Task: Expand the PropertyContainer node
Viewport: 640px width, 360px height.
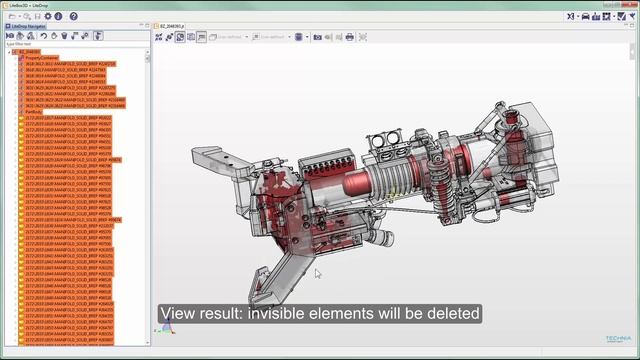Action: [16, 58]
